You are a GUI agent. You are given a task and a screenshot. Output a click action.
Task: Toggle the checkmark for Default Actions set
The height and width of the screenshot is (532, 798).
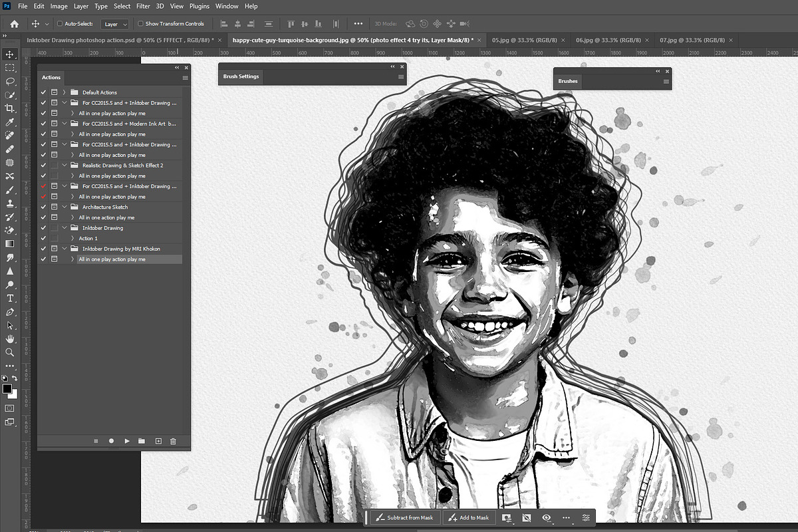43,92
